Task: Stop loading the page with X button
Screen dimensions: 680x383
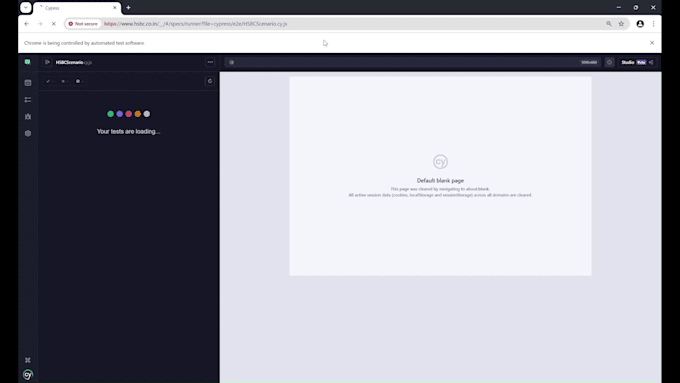Action: pos(54,24)
